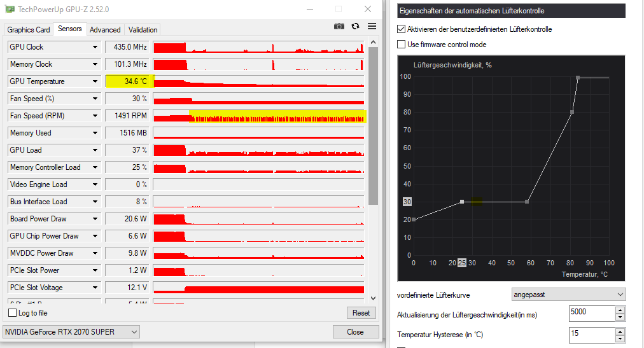Image resolution: width=644 pixels, height=348 pixels.
Task: Click the fan curve node at 80% speed
Action: coord(571,112)
